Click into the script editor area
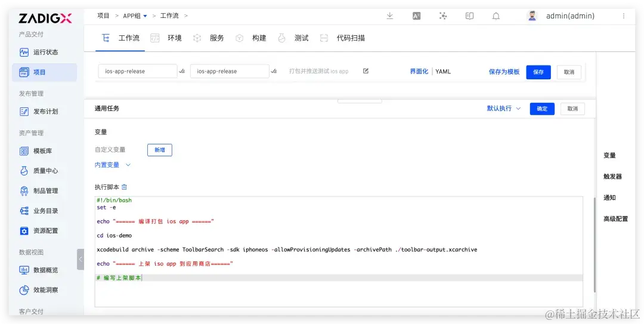This screenshot has height=324, width=644. point(339,252)
